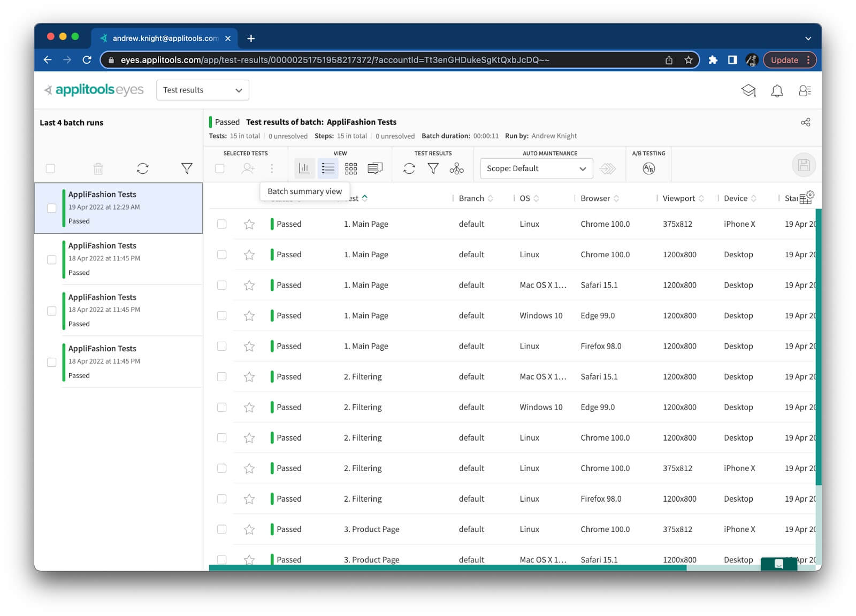
Task: Open the Test results page dropdown
Action: coord(202,90)
